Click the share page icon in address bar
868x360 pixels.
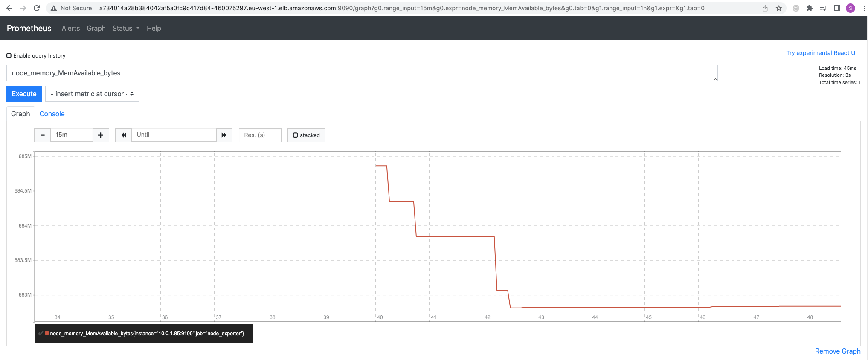765,8
